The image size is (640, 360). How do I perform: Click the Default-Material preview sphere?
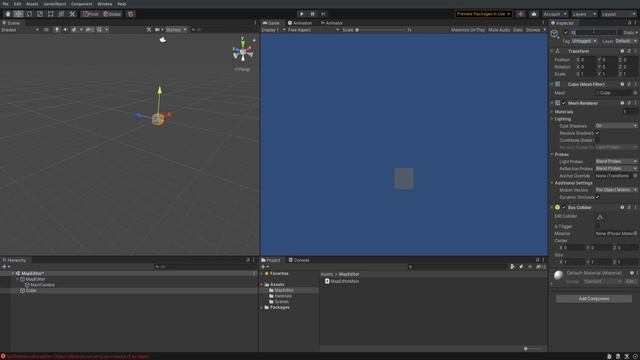click(x=558, y=275)
